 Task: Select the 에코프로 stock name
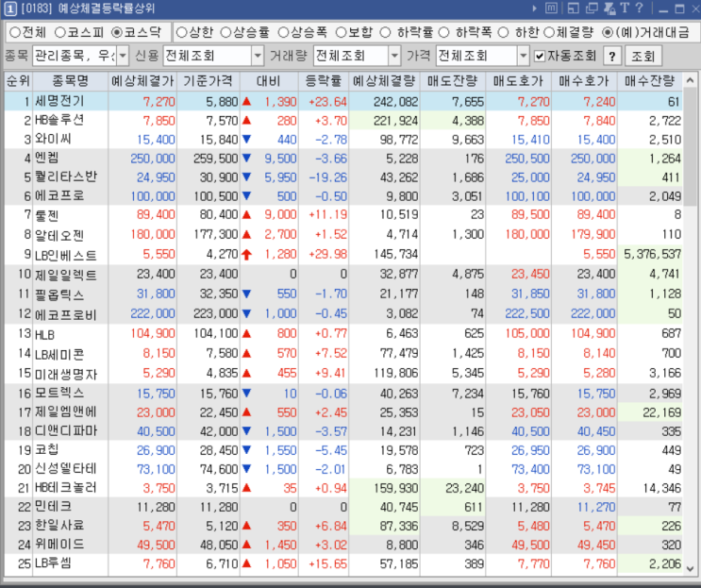pyautogui.click(x=59, y=196)
